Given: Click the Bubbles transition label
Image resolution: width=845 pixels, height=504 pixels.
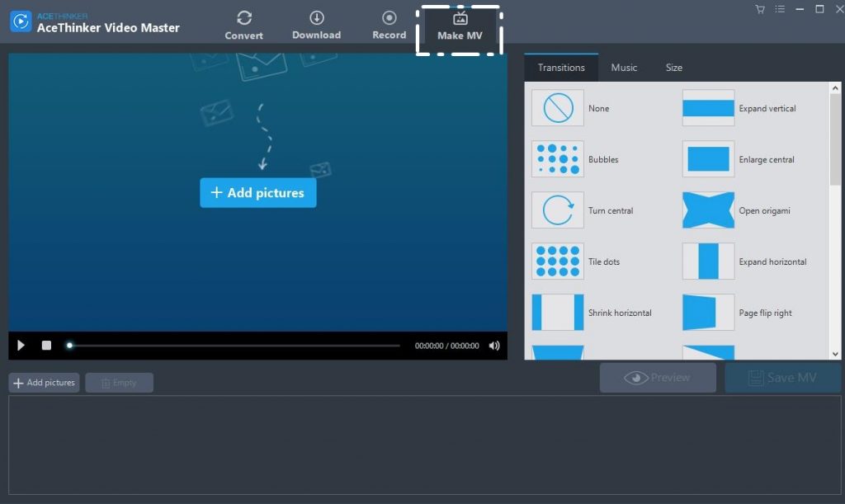Looking at the screenshot, I should [x=603, y=159].
